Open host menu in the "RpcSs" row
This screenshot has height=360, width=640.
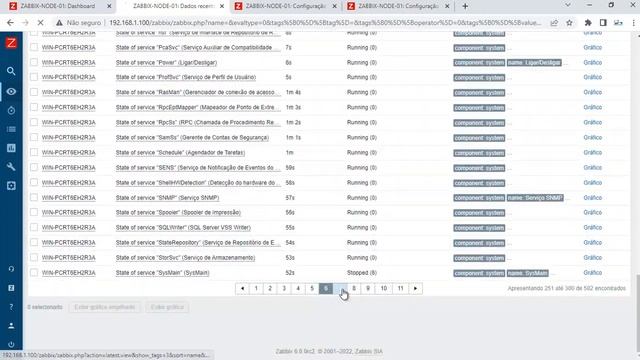coord(69,122)
